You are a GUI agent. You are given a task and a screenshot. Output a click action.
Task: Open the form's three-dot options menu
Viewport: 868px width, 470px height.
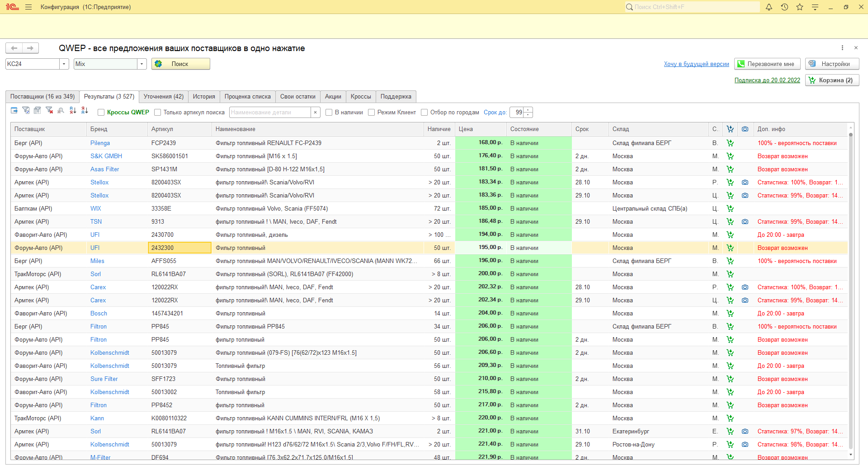[x=842, y=48]
